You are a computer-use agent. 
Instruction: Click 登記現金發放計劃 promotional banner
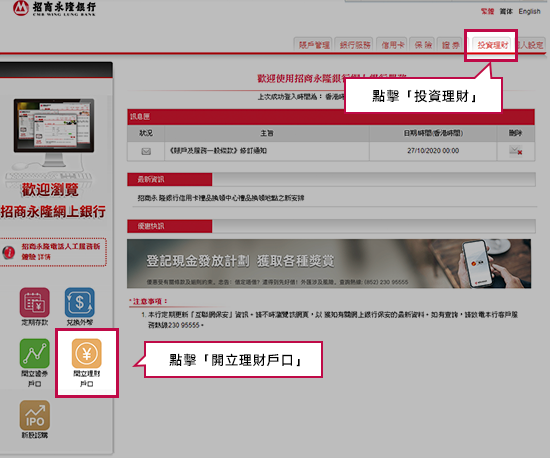pos(329,264)
